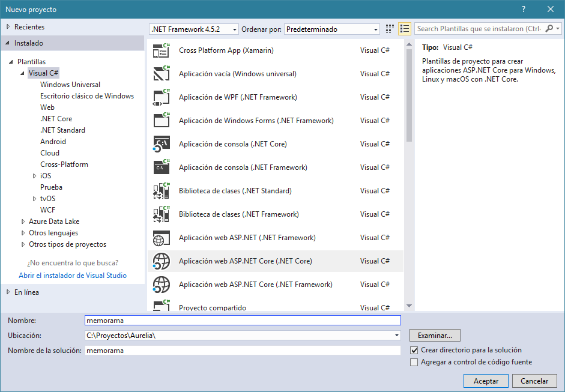Click the ASP.NET Core (.NET Framework) globe icon
The width and height of the screenshot is (565, 392).
coord(161,285)
